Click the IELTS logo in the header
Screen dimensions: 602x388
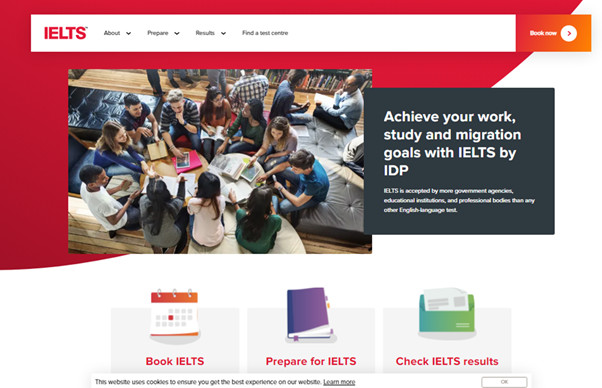(66, 33)
